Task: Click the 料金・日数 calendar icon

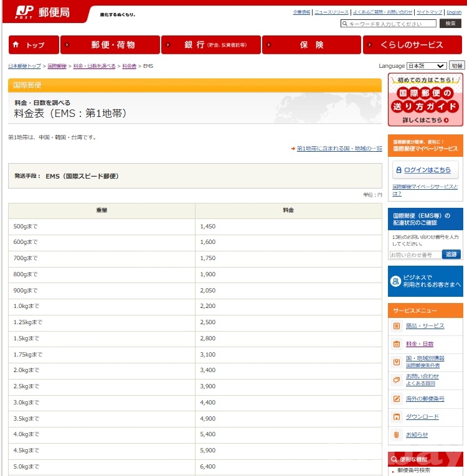Action: click(x=397, y=344)
